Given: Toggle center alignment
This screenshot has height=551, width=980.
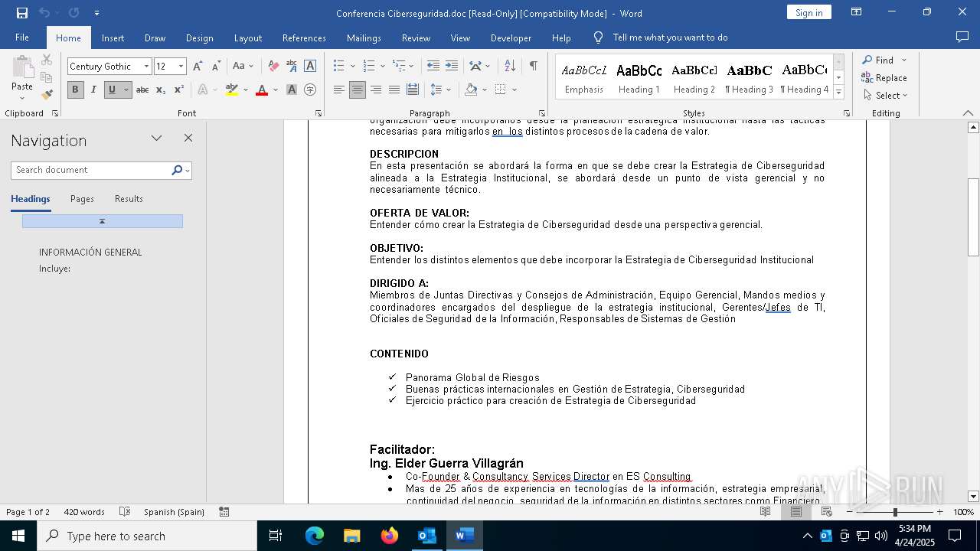Looking at the screenshot, I should point(358,90).
